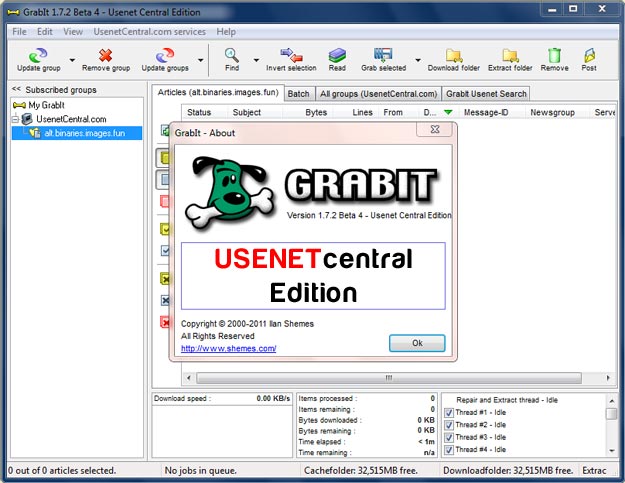Switch to GrabIt Usenet Search tab

pos(486,94)
